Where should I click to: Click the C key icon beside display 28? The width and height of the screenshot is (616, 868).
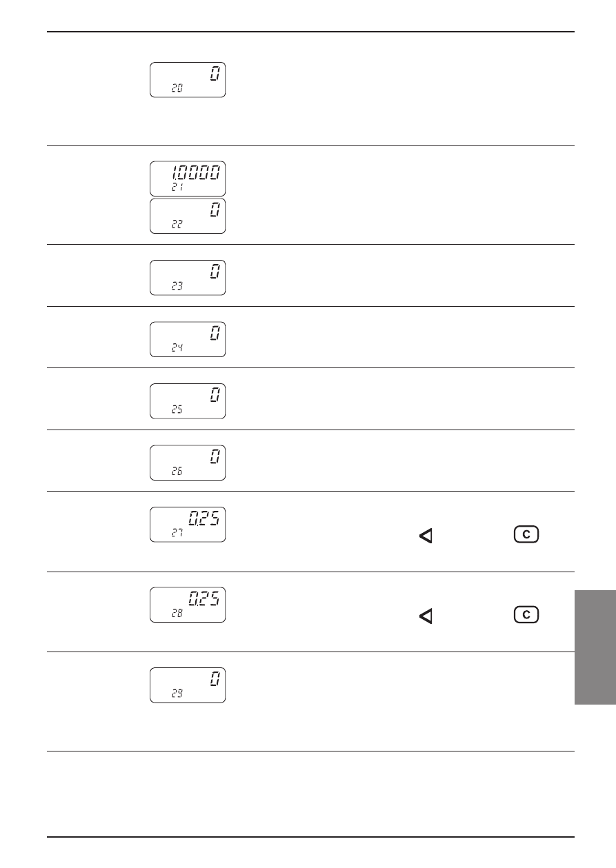pyautogui.click(x=526, y=614)
